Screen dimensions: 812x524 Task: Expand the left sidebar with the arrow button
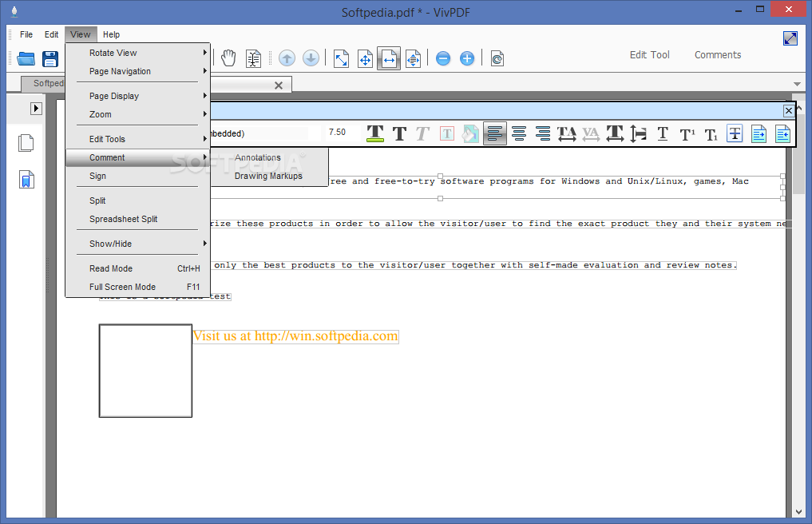36,109
